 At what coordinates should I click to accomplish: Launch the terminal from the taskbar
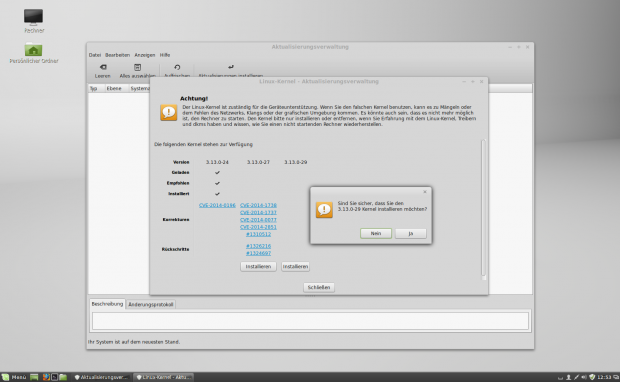[x=55, y=377]
